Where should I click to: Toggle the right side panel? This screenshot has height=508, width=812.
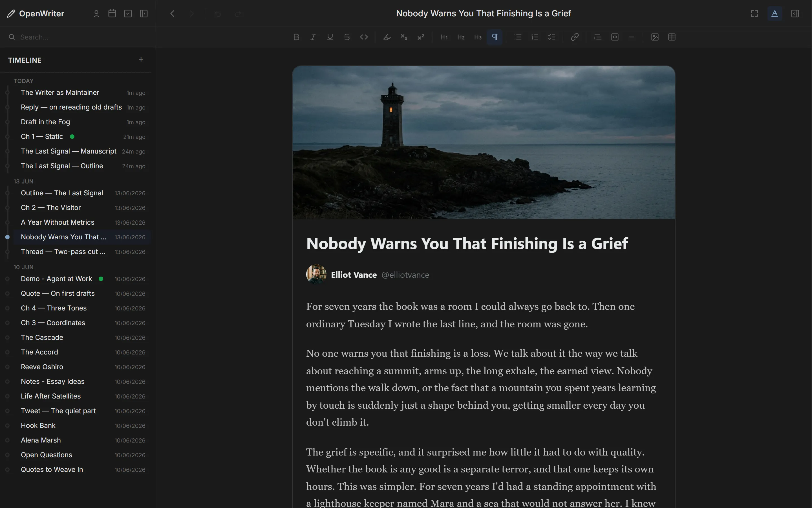tap(795, 14)
